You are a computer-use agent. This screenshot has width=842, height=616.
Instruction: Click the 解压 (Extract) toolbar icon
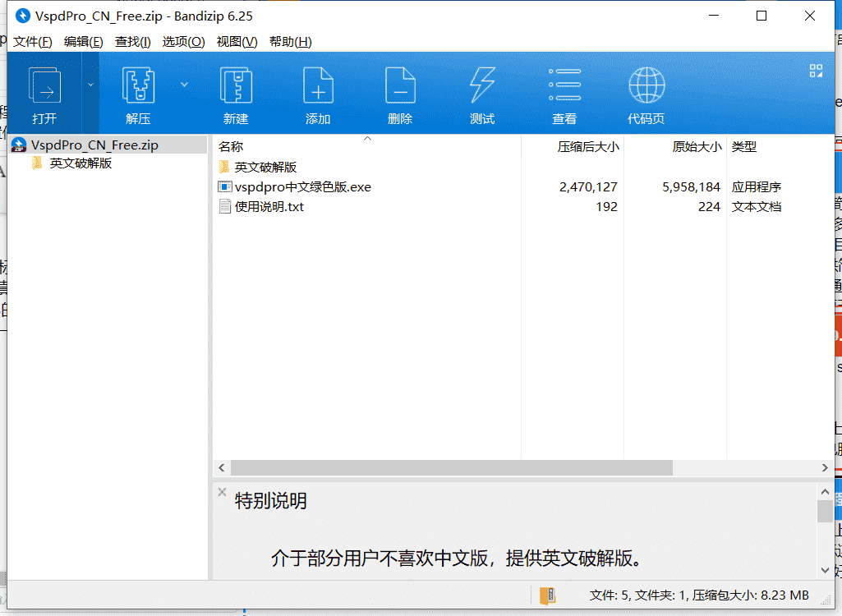[x=139, y=85]
